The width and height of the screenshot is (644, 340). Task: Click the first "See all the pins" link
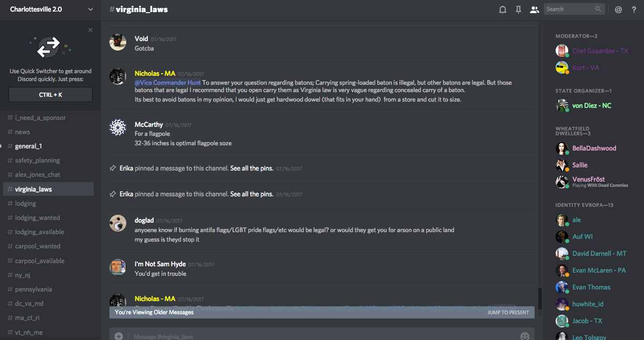[251, 168]
